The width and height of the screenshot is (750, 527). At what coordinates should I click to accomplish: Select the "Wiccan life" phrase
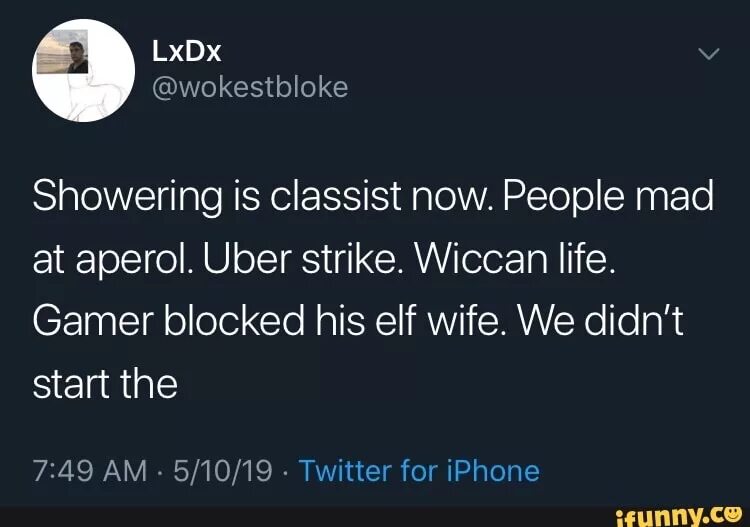[515, 259]
